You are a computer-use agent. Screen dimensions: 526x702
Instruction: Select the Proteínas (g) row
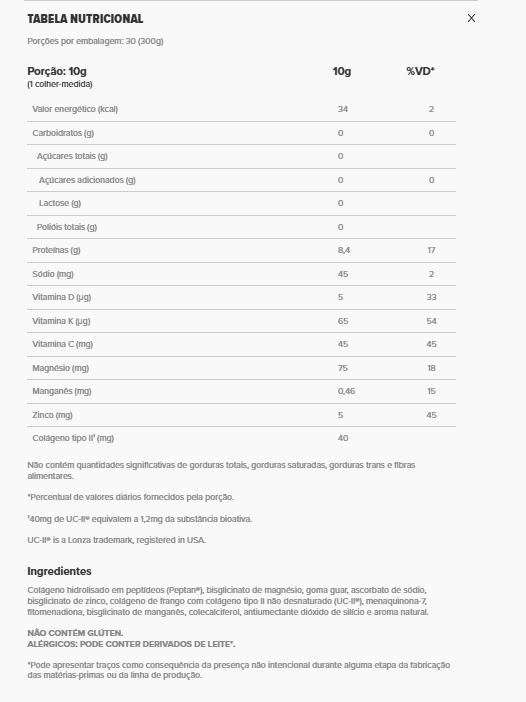(x=241, y=250)
